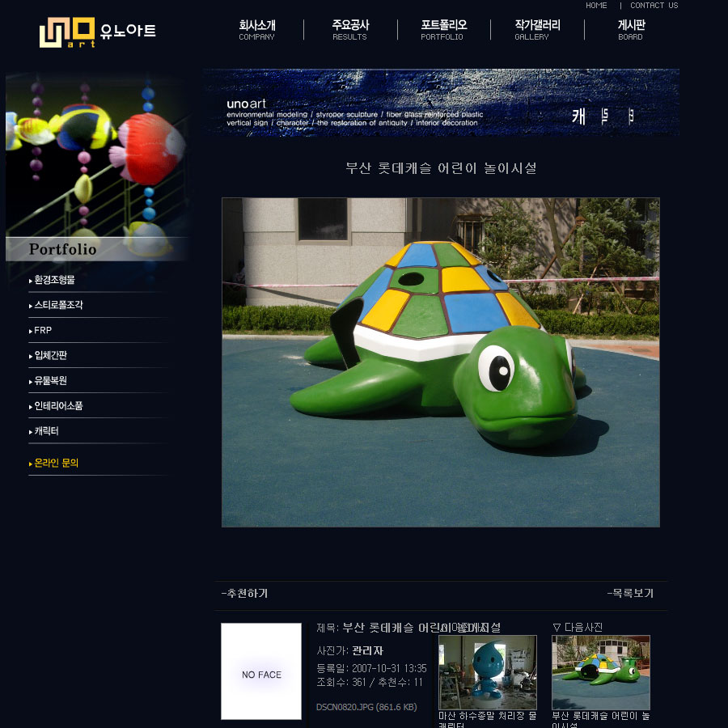The image size is (728, 728).
Task: Click 목록보기 to view list
Action: tap(630, 593)
